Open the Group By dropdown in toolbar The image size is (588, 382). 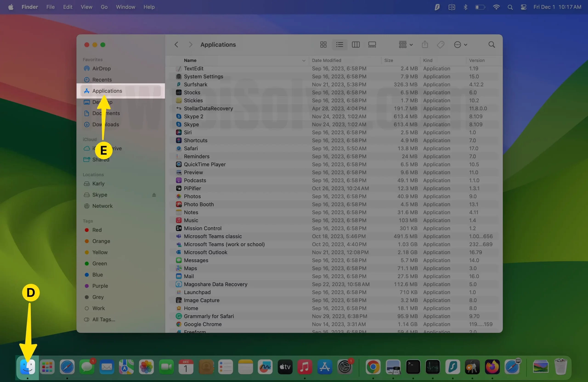[406, 45]
